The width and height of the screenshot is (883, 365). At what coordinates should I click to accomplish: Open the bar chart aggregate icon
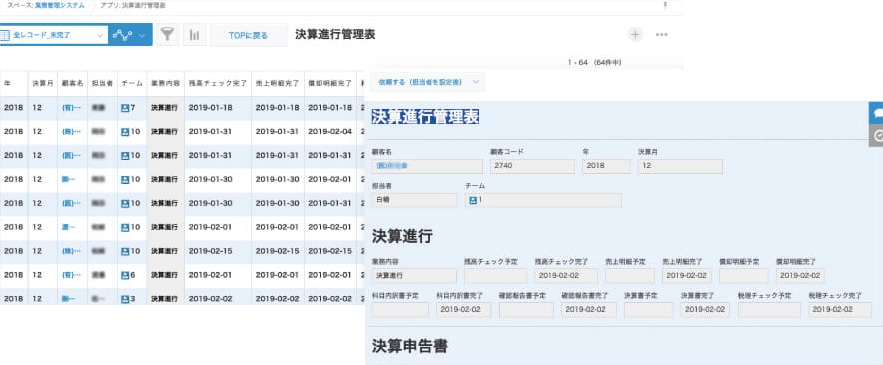click(x=194, y=35)
